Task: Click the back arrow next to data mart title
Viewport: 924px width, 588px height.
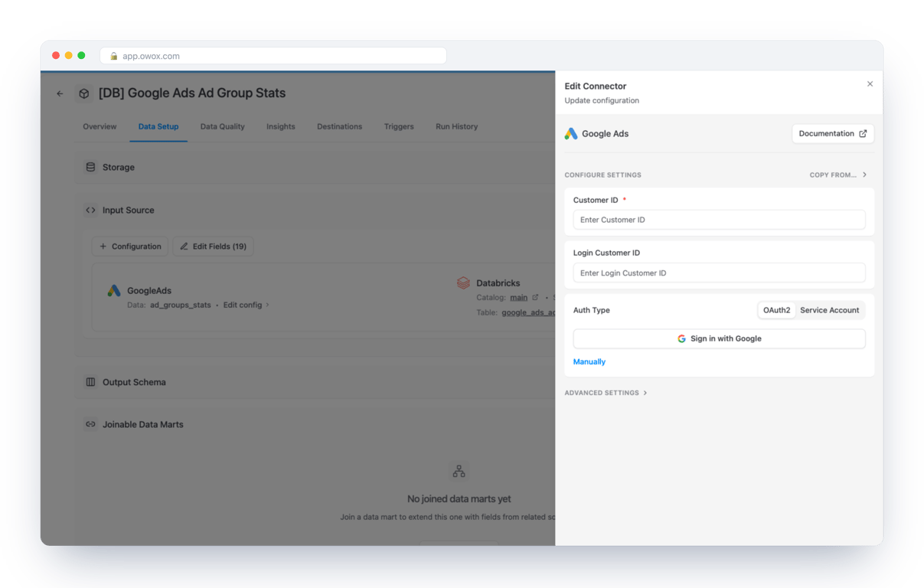Action: pos(60,93)
